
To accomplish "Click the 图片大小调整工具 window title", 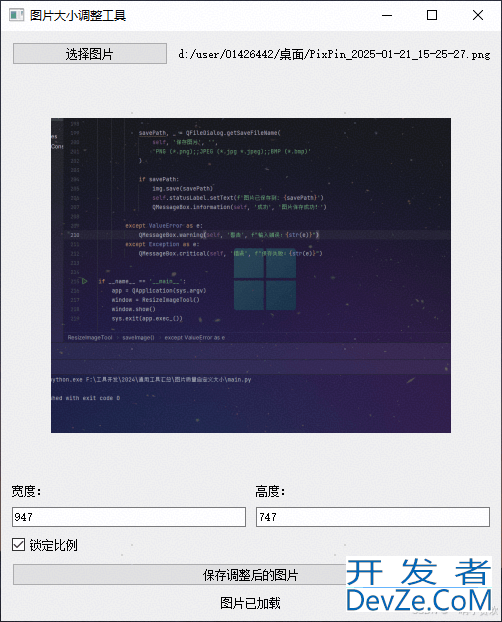I will coord(78,15).
